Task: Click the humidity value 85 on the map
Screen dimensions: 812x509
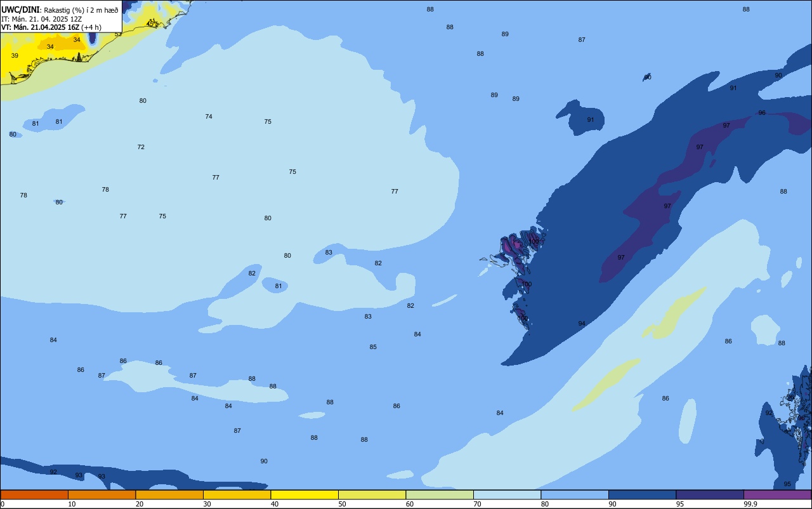Action: click(x=373, y=347)
